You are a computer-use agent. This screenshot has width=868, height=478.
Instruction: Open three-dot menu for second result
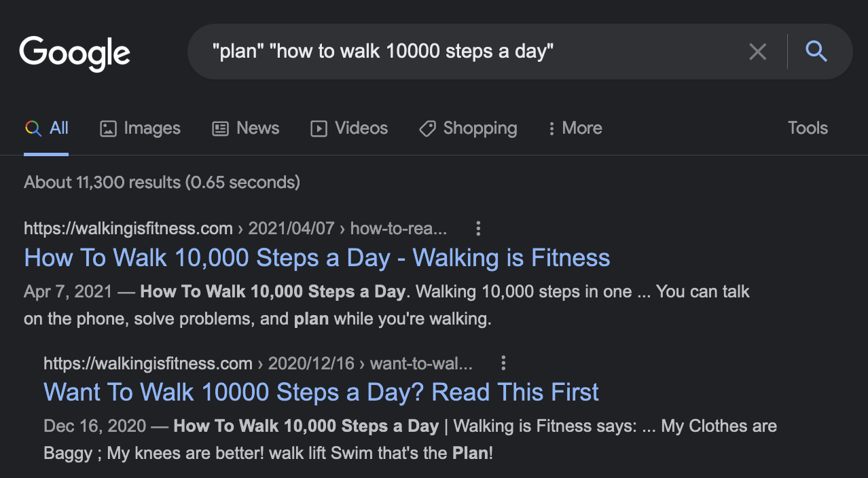(503, 363)
